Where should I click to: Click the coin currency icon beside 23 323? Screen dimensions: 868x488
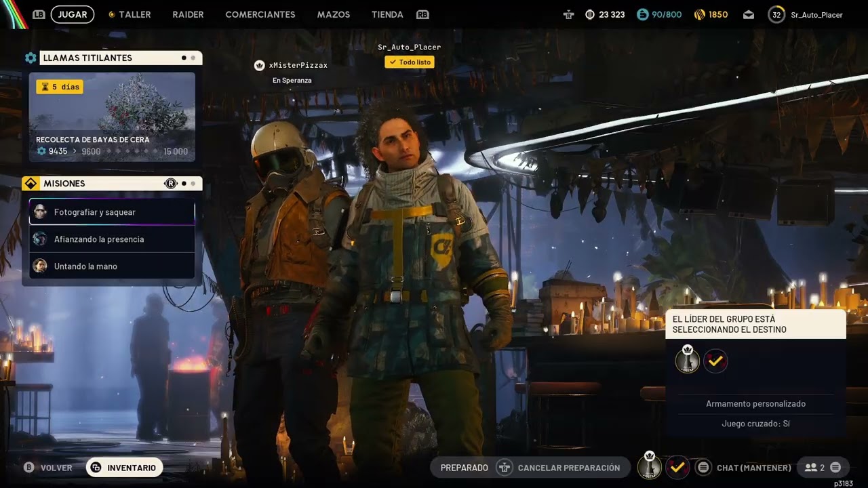point(590,14)
